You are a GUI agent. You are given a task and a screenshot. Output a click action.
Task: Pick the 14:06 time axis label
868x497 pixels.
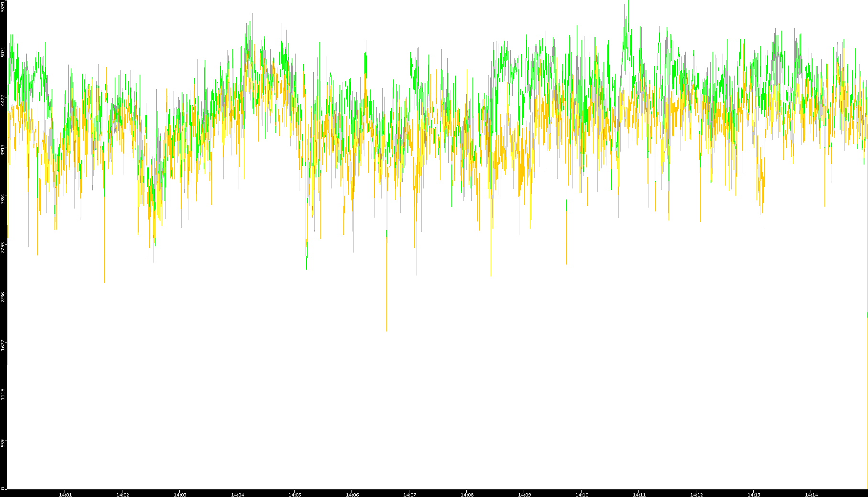point(352,495)
